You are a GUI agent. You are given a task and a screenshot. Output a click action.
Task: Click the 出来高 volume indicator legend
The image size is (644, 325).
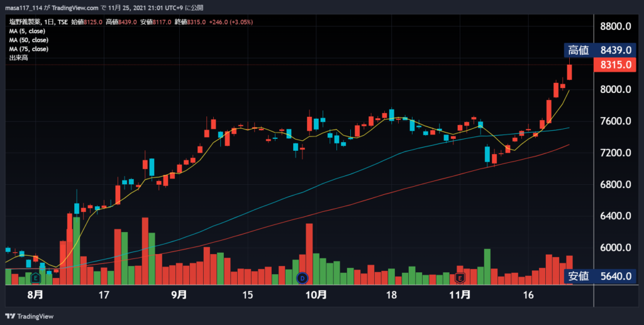tap(18, 58)
